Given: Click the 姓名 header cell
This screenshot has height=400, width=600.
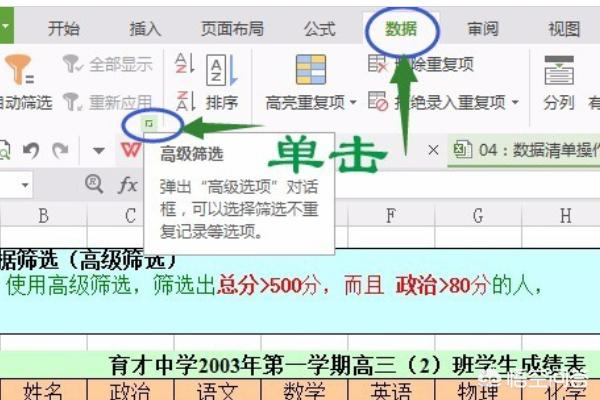Looking at the screenshot, I should click(x=44, y=390).
